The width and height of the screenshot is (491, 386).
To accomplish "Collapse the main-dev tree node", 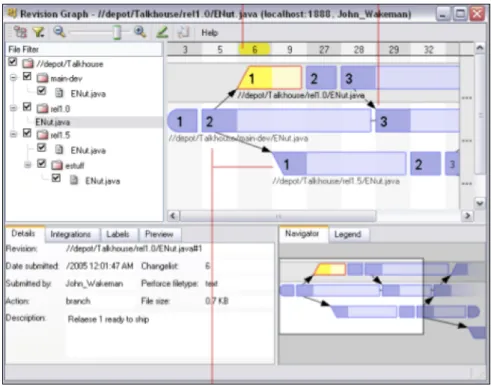I will click(x=13, y=78).
